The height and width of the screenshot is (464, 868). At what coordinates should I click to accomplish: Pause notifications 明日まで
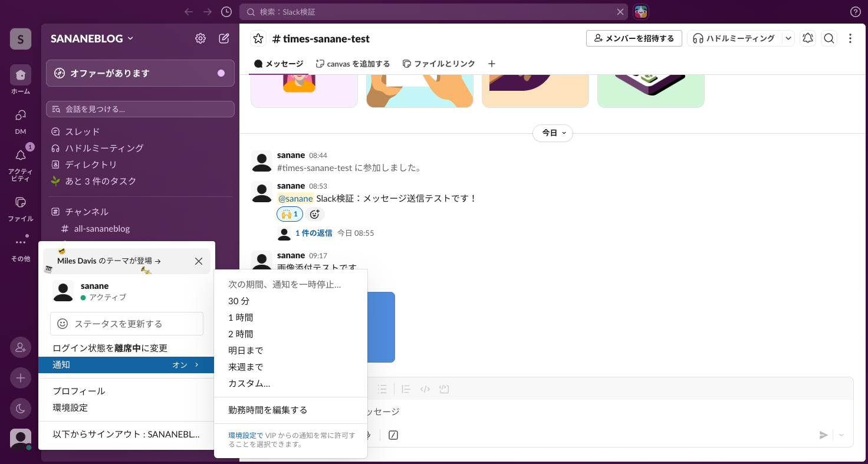coord(291,350)
